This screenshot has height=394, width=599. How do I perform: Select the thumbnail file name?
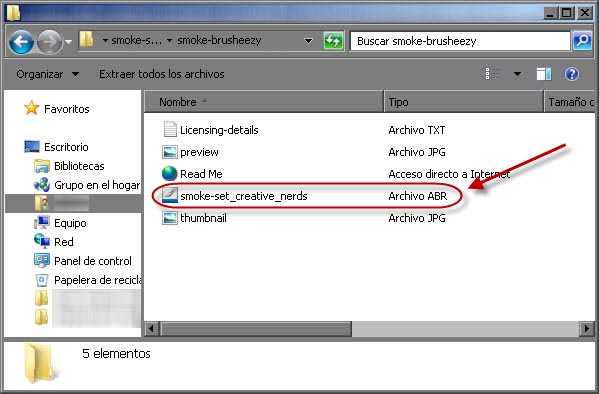point(203,218)
